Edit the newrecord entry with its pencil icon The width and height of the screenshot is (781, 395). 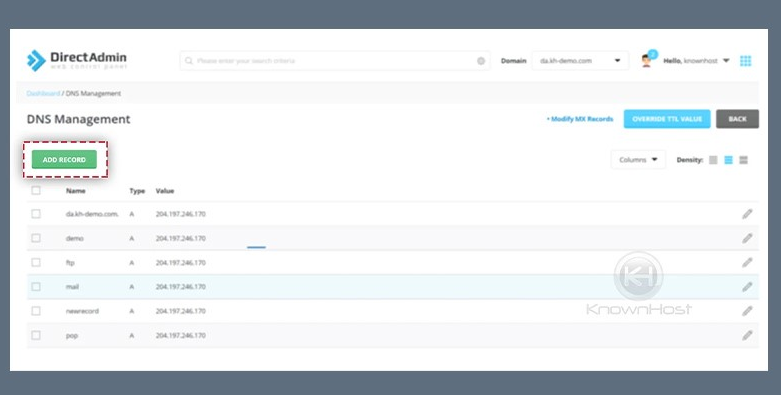[747, 311]
